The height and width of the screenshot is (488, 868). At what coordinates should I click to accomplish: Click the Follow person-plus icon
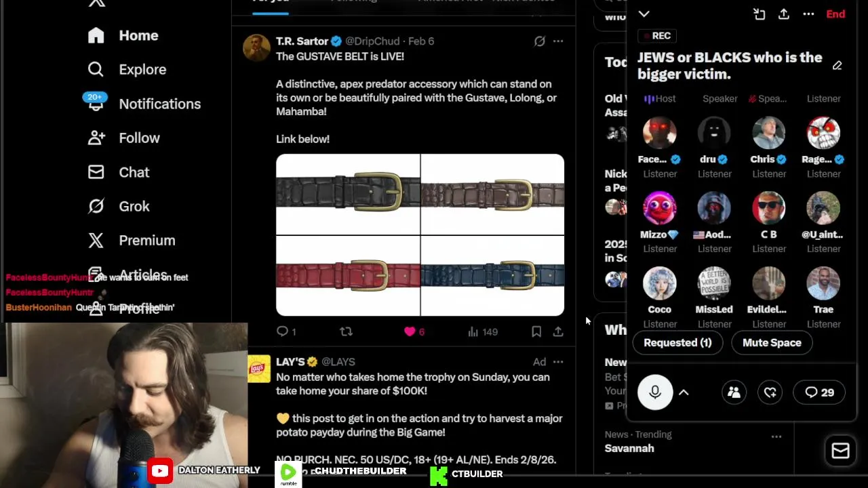[x=96, y=138]
